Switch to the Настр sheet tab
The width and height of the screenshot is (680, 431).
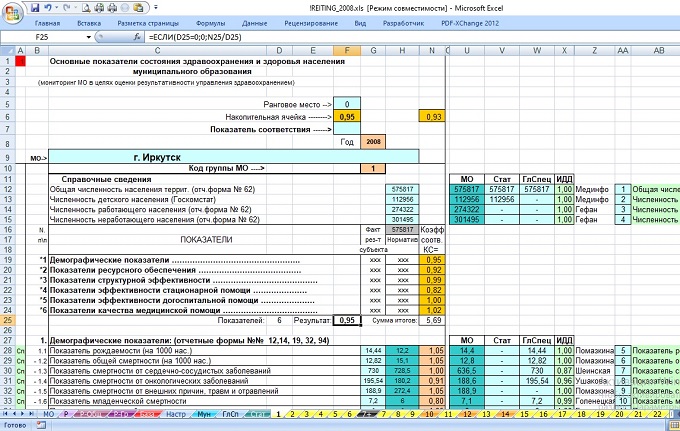pyautogui.click(x=176, y=414)
